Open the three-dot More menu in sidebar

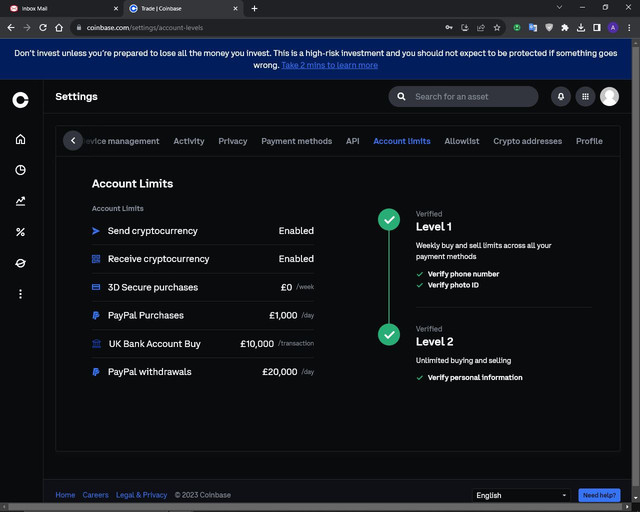click(20, 294)
